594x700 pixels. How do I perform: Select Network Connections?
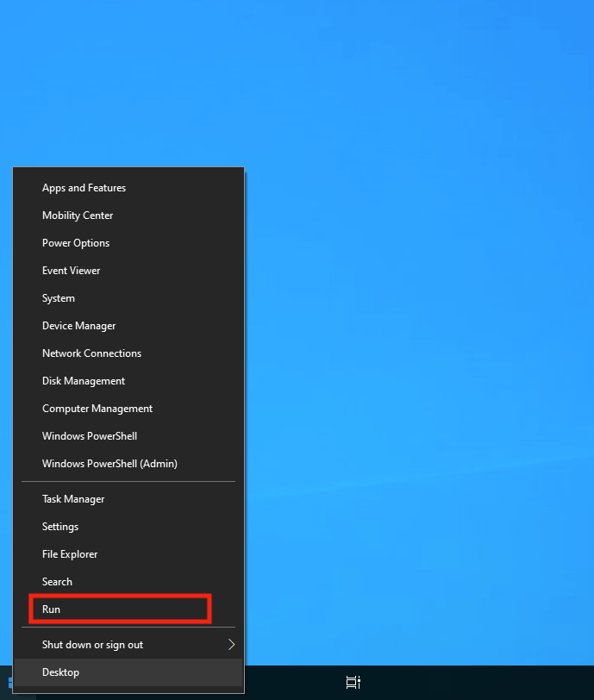[x=128, y=353]
